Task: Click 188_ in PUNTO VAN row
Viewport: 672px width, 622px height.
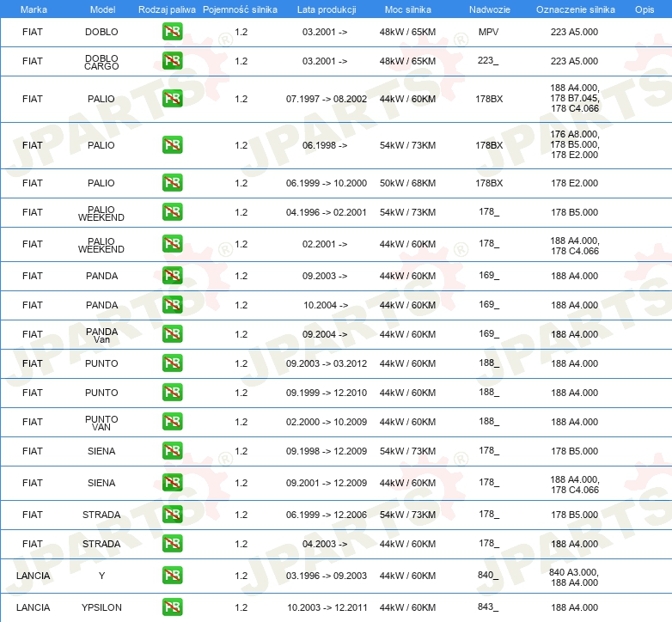Action: coord(489,422)
